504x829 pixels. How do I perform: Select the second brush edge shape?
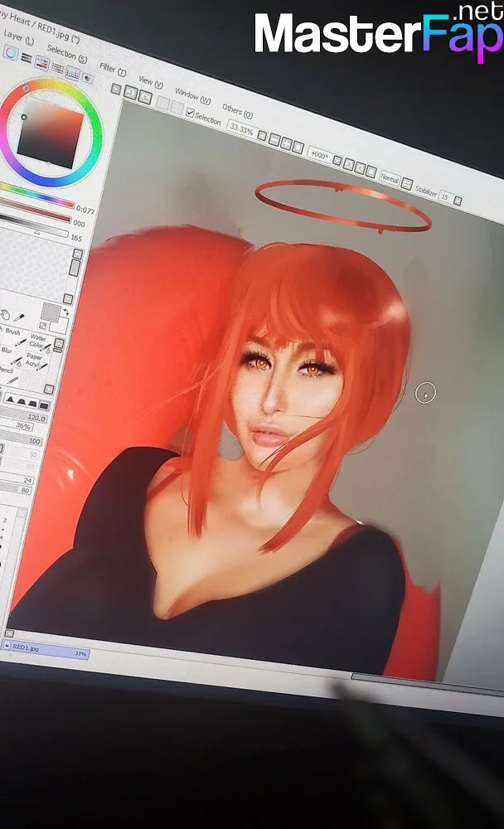pyautogui.click(x=22, y=401)
